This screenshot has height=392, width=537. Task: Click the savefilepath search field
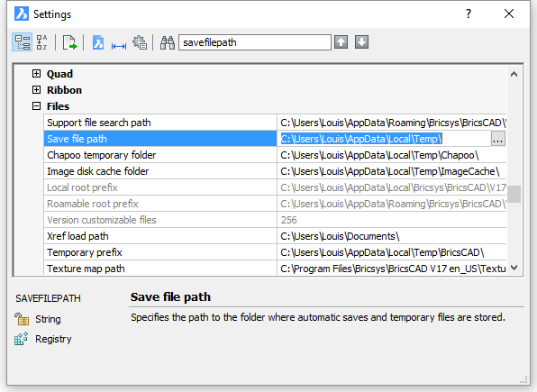tap(255, 42)
